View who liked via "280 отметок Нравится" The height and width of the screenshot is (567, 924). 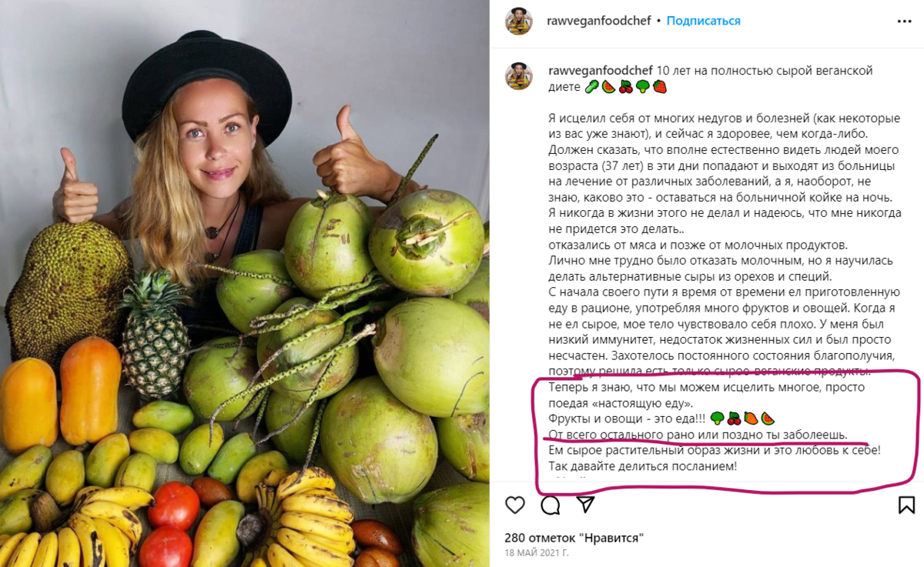tap(574, 537)
